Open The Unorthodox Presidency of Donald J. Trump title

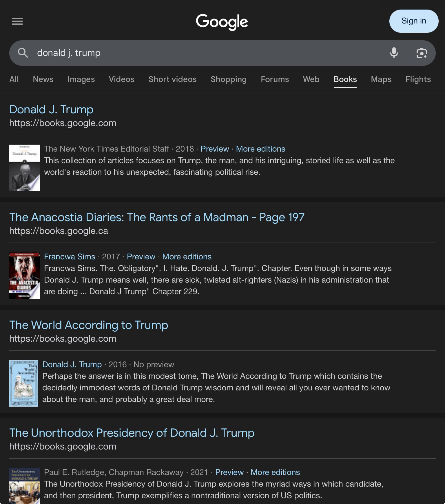132,433
